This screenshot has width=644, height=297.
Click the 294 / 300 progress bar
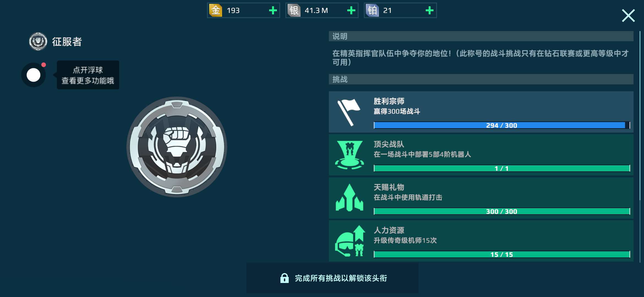click(x=502, y=125)
